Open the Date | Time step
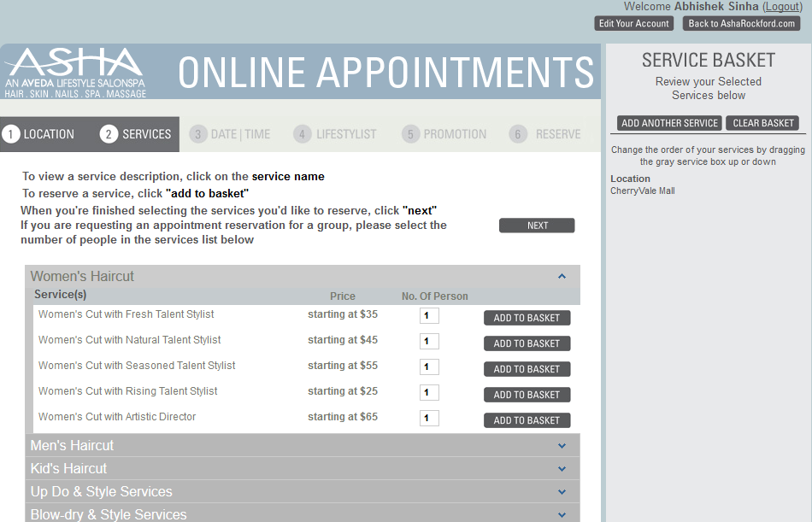812x522 pixels. [230, 134]
